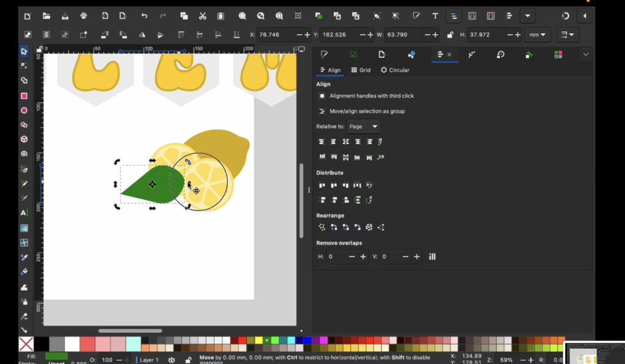Pick the black palette swatch
The height and width of the screenshot is (364, 625).
(42, 344)
